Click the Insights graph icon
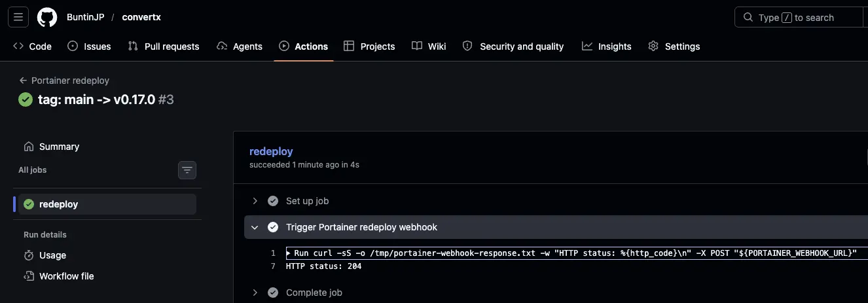Image resolution: width=868 pixels, height=303 pixels. (x=587, y=46)
